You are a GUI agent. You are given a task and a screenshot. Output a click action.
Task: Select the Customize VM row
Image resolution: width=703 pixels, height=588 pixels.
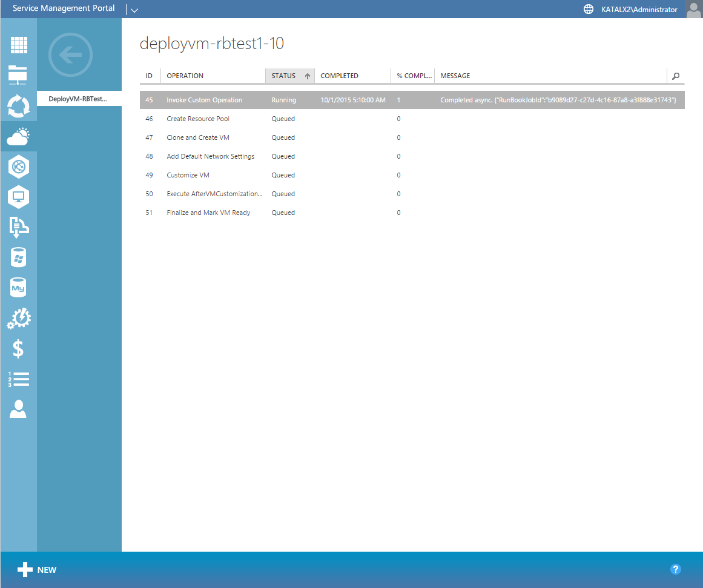click(412, 176)
